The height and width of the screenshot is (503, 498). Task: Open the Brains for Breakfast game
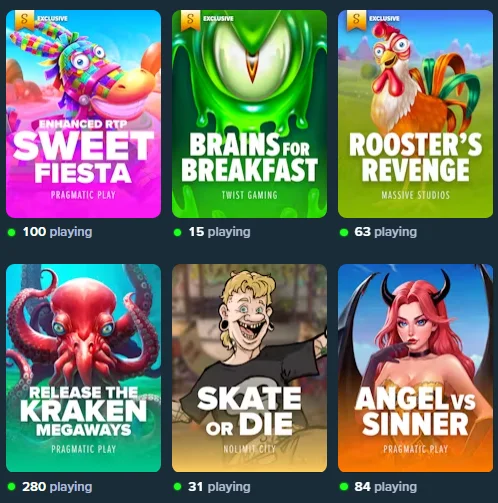[249, 114]
